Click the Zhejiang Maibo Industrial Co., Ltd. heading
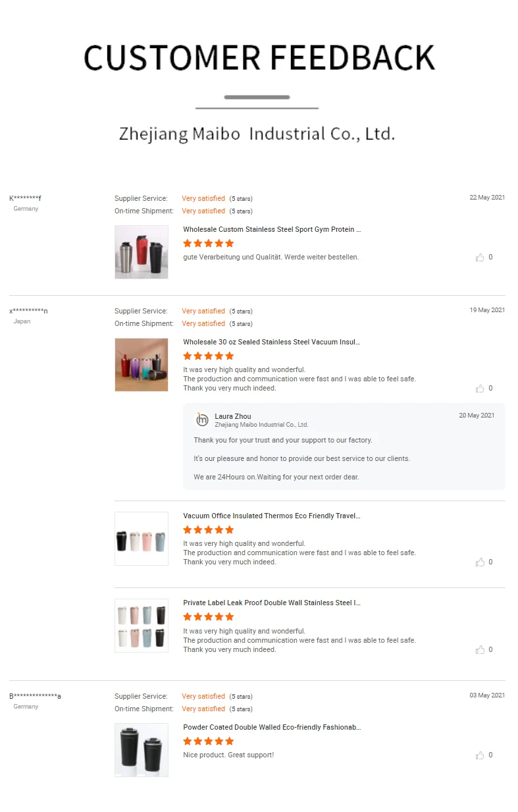This screenshot has width=518, height=812. pos(257,134)
